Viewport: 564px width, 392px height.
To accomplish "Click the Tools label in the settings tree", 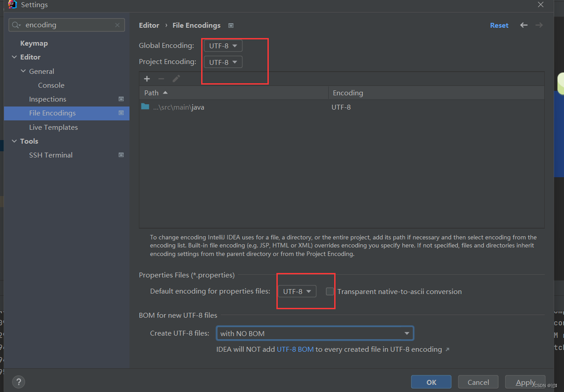I will [29, 141].
